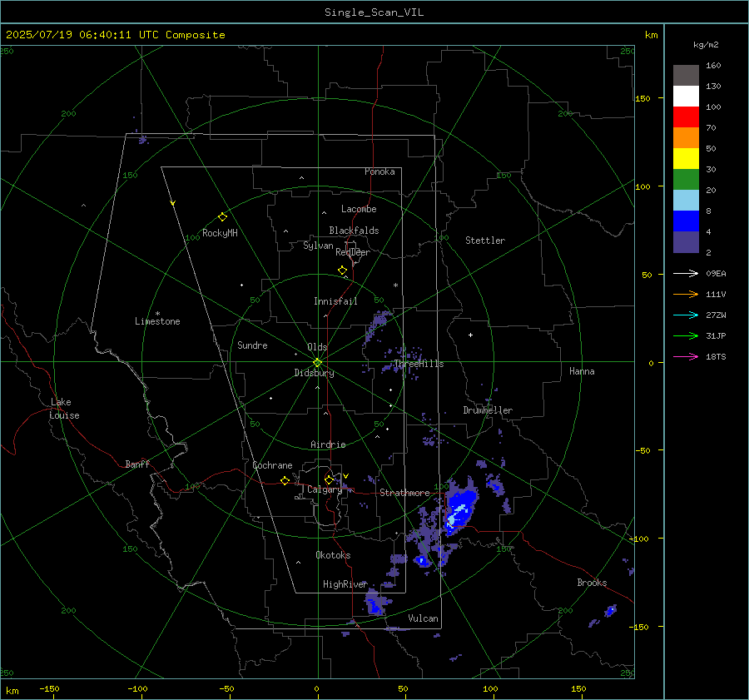The height and width of the screenshot is (700, 749).
Task: Click the Vulcan city label
Action: [423, 618]
